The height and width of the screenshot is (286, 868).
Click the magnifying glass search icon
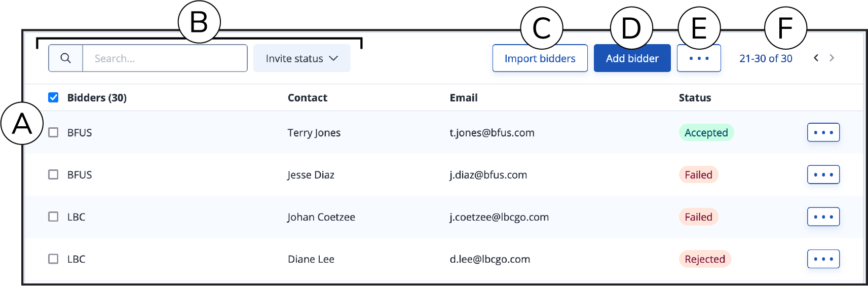(66, 58)
